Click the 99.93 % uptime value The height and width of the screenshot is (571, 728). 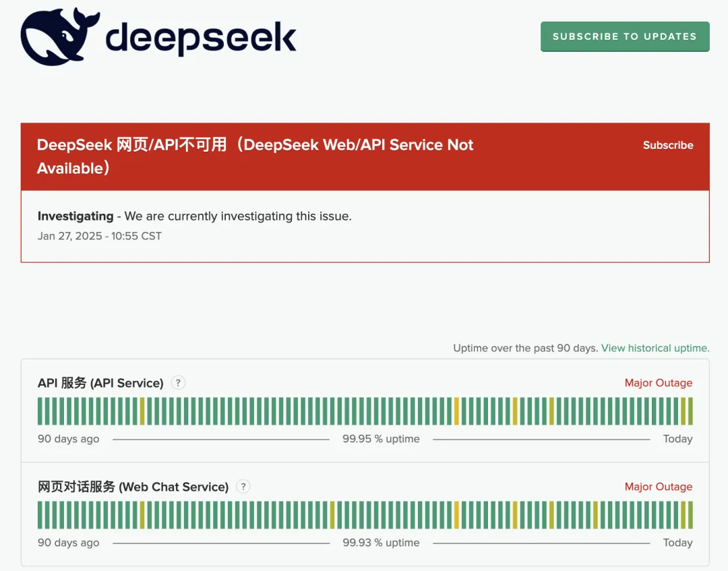tap(381, 543)
